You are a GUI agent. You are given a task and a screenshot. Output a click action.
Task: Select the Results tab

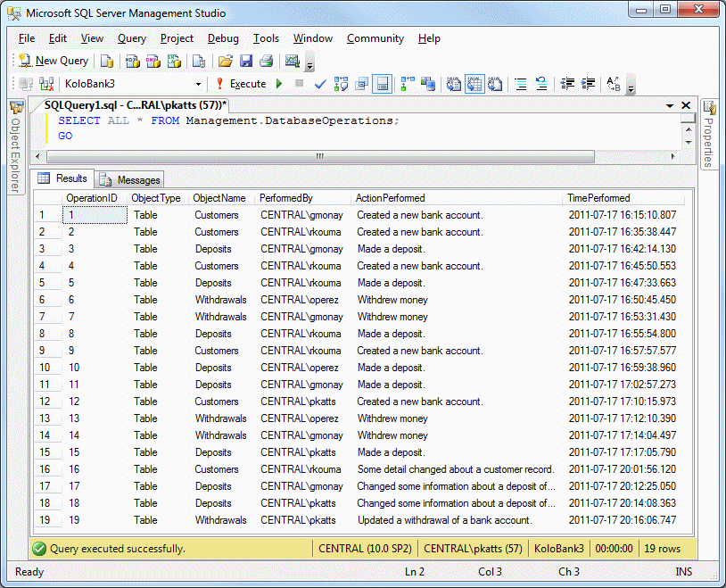click(63, 178)
